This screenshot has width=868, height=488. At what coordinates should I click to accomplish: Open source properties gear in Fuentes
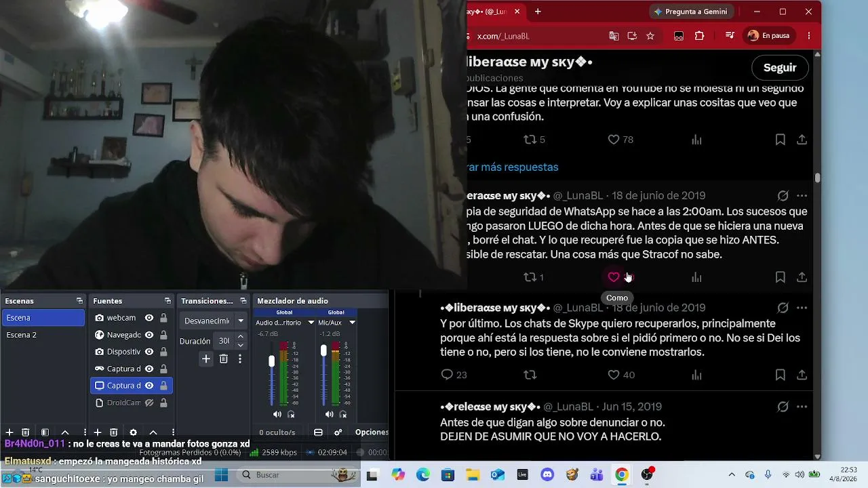click(133, 432)
